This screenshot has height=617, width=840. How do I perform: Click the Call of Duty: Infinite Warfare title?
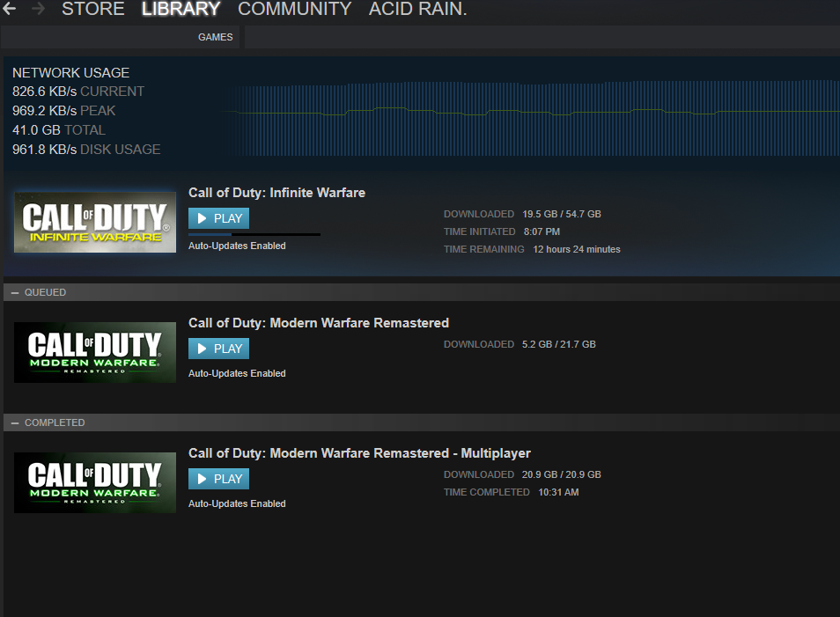pos(277,193)
